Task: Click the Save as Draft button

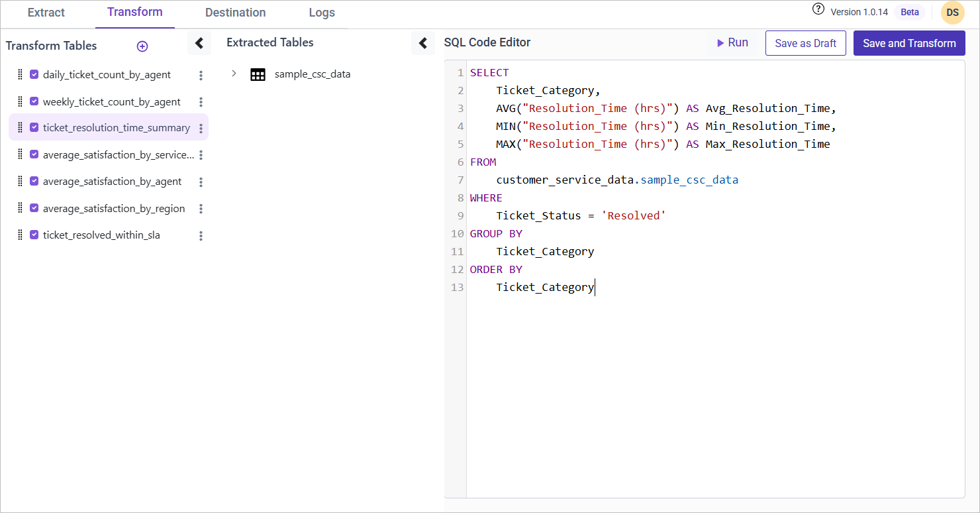Action: [805, 43]
